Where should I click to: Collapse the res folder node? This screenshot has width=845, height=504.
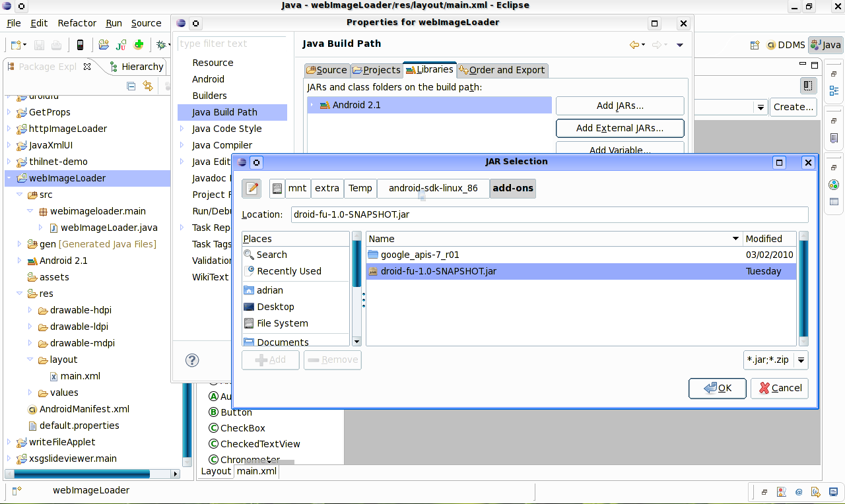tap(19, 294)
